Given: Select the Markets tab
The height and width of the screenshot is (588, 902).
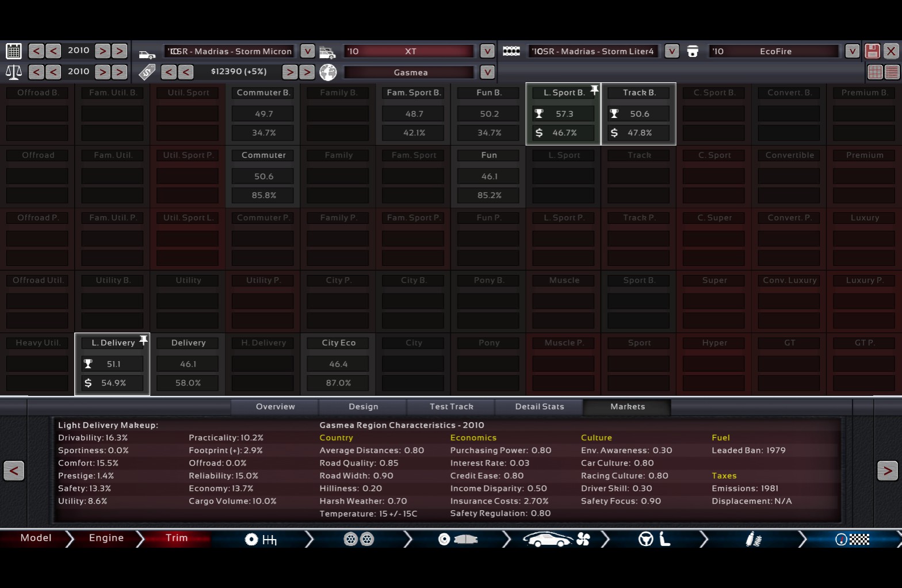Looking at the screenshot, I should click(x=627, y=406).
